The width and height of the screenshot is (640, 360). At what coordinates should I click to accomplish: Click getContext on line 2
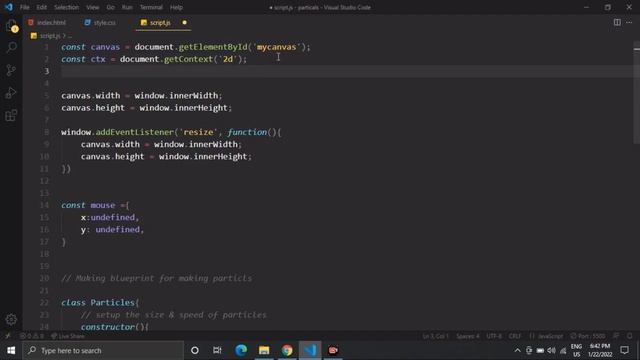click(x=188, y=59)
